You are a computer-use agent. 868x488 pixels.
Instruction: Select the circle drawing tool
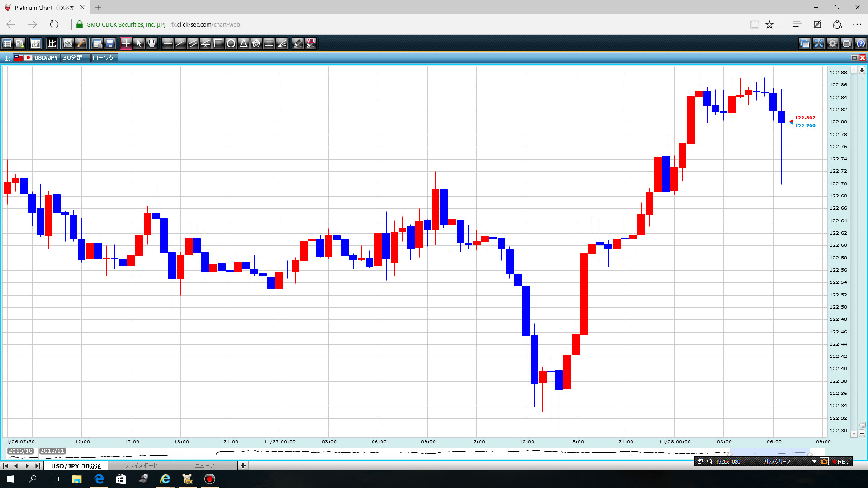click(x=231, y=43)
